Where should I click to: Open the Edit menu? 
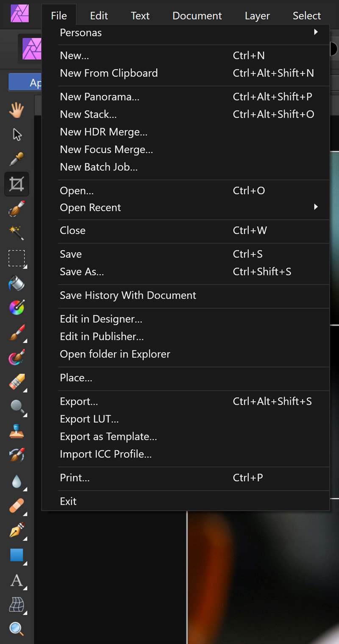click(99, 16)
